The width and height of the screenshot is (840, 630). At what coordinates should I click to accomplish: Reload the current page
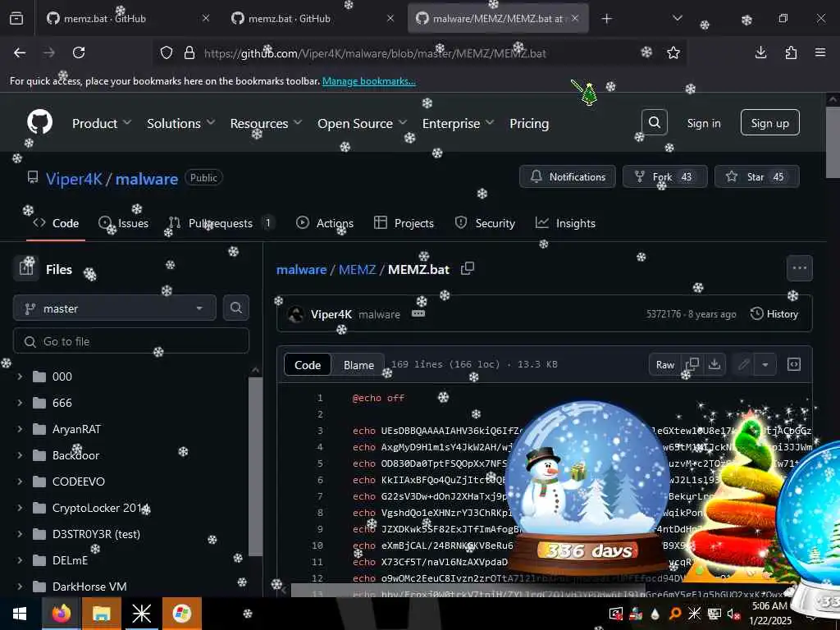(x=79, y=52)
